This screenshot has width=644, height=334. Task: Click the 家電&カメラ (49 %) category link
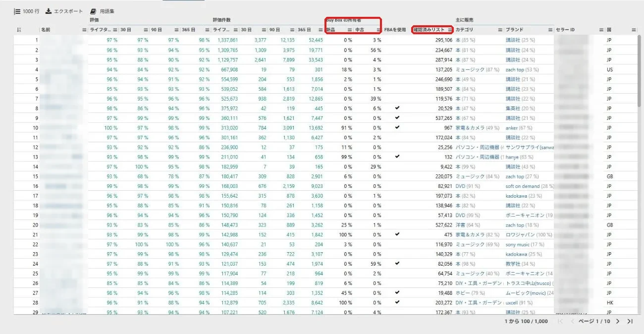point(478,128)
